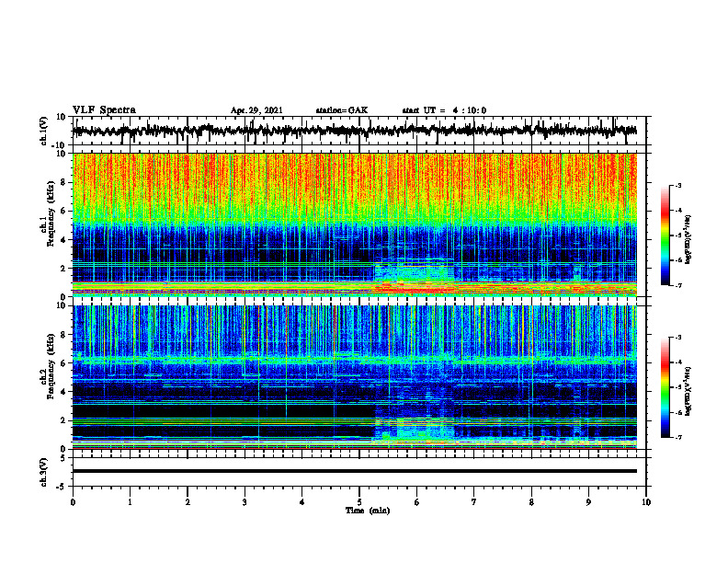Click the '-7' label on the ch.2 color scale

[x=677, y=438]
